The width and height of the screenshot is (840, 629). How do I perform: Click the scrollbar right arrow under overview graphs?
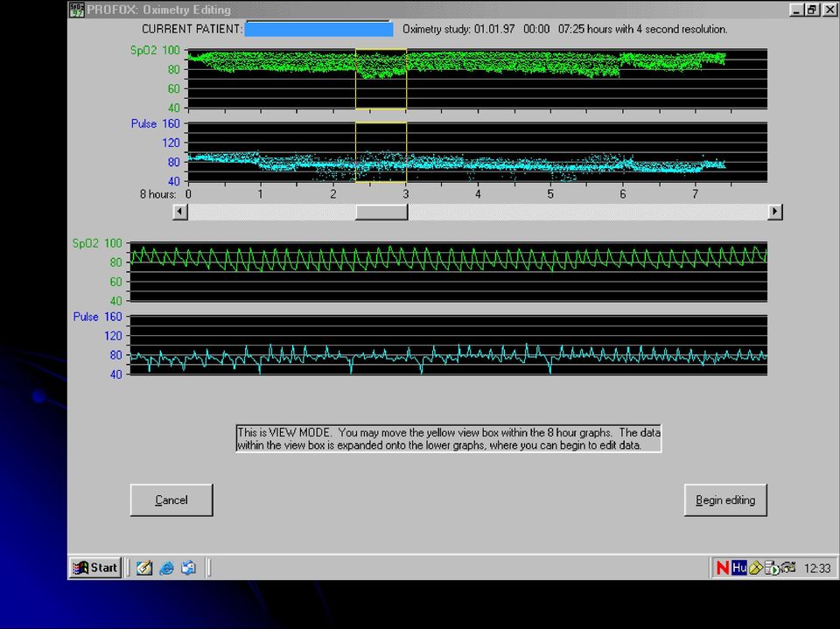click(x=774, y=212)
